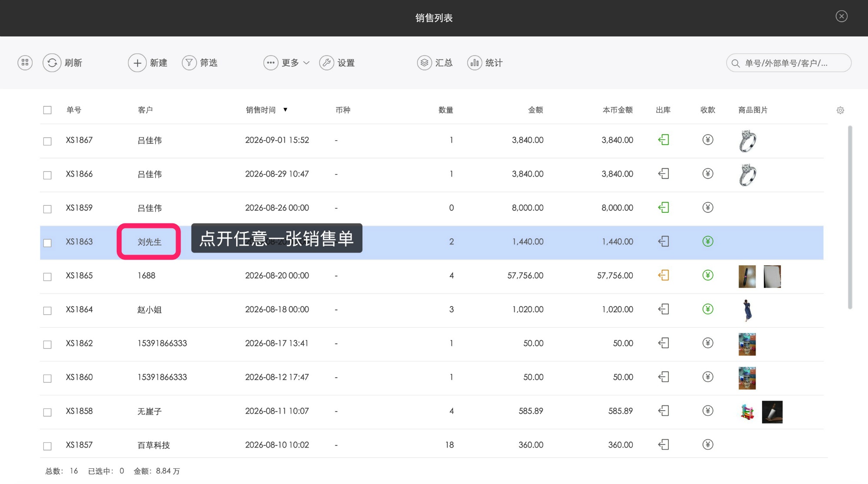Click the 出库 icon in row XS1857
868x484 pixels.
click(x=664, y=444)
